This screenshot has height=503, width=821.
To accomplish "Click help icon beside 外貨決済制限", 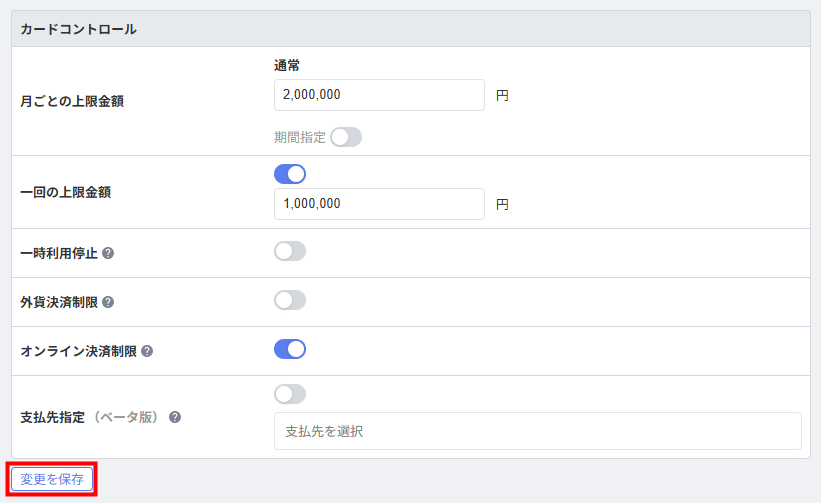I will pyautogui.click(x=108, y=302).
